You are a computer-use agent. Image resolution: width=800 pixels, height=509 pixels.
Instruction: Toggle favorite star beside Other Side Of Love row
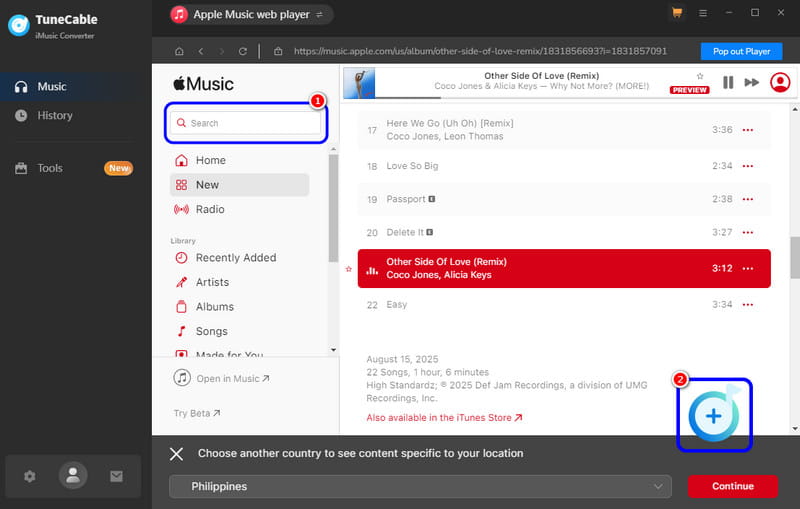point(348,269)
